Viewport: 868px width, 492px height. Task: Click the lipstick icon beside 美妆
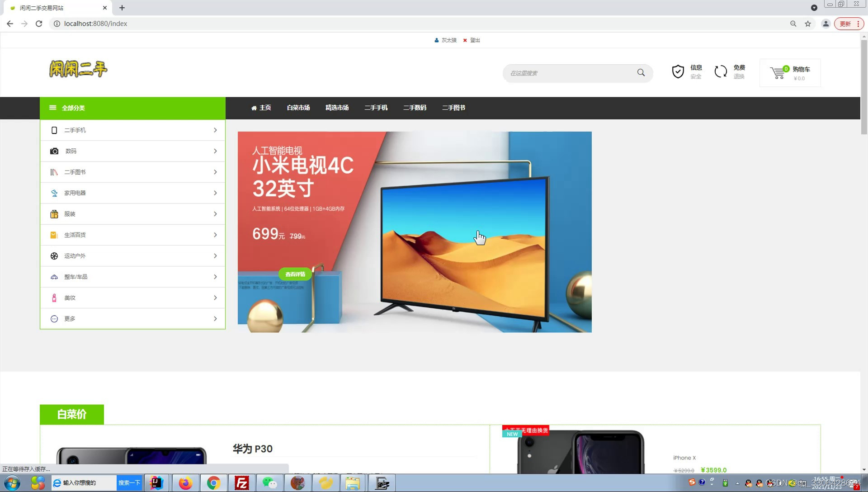(54, 298)
